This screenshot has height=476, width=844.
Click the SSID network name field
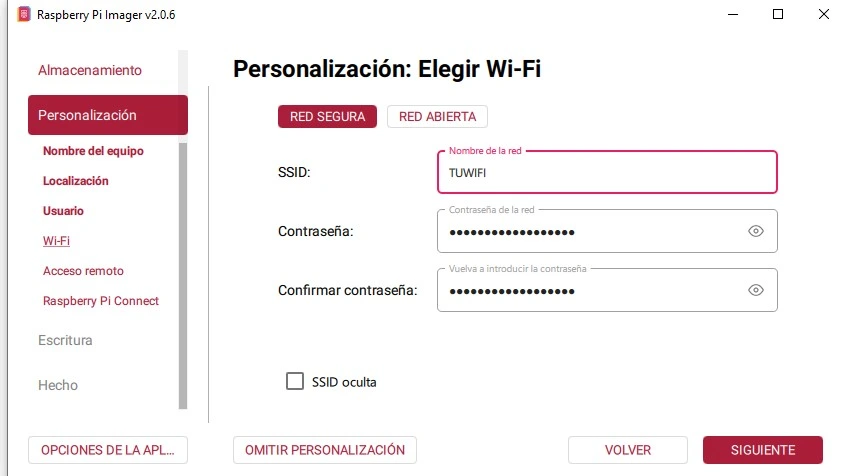[606, 172]
